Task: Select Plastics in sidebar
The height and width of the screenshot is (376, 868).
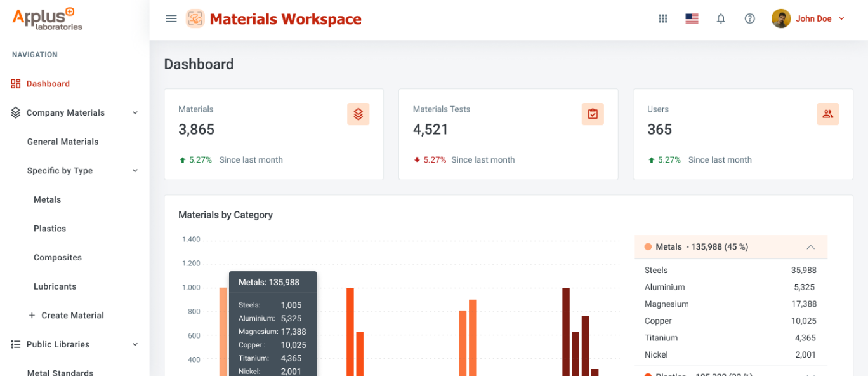Action: coord(49,229)
